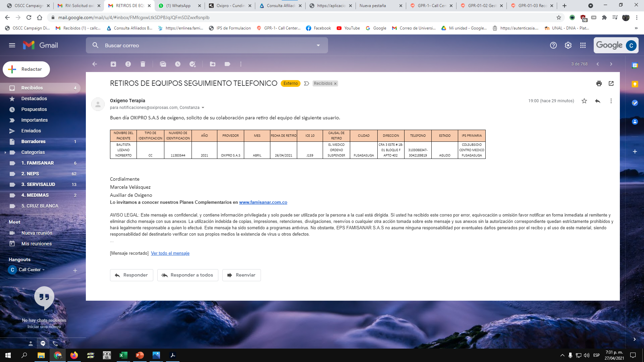
Task: Show hidden system tray icons
Action: 562,355
